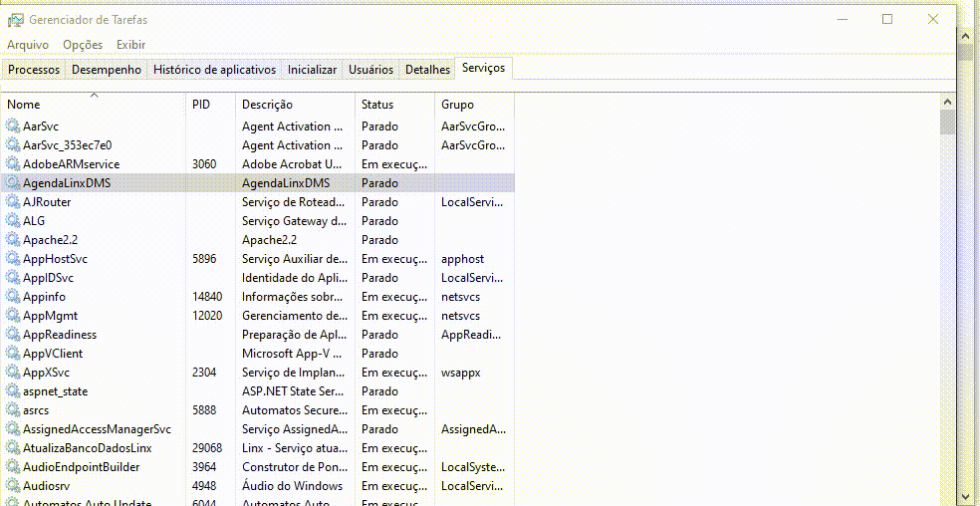Click the gear icon beside AdobeARMservice
980x506 pixels.
13,164
